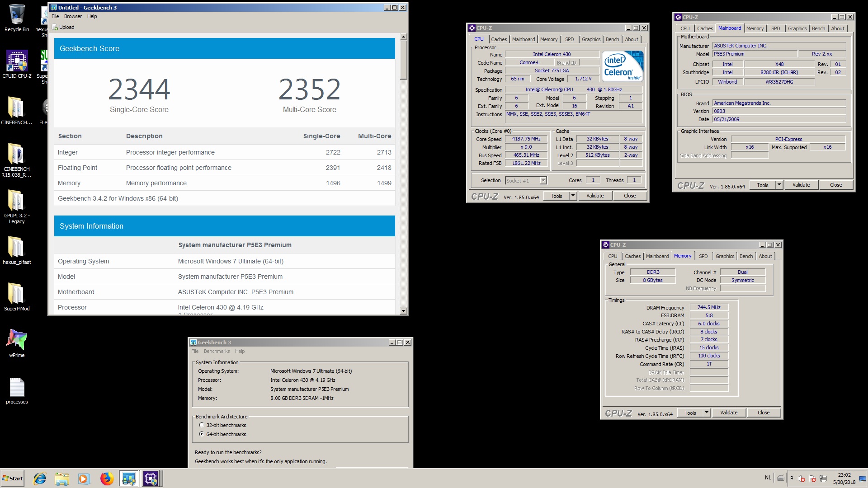
Task: Click CPU-Z Memory window title icon
Action: tap(606, 245)
